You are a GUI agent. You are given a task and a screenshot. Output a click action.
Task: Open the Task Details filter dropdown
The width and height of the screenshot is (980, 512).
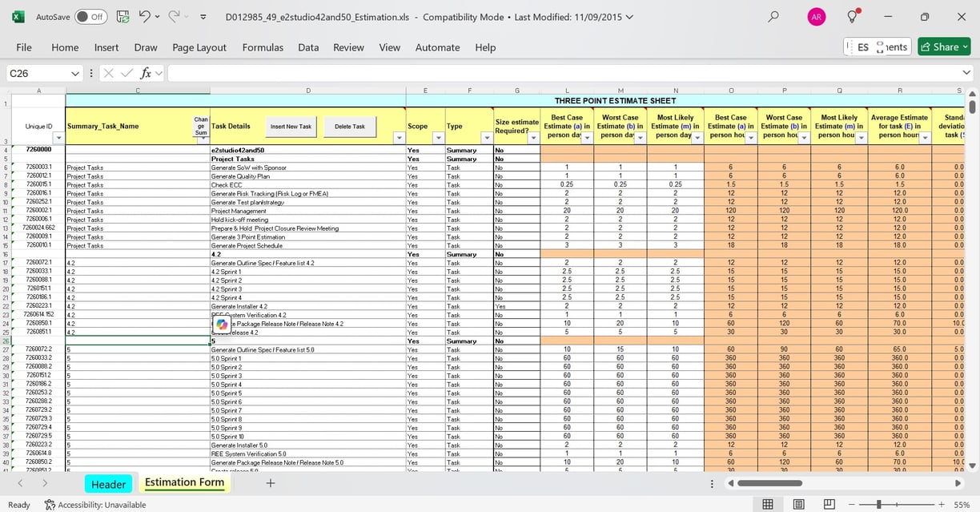tap(400, 139)
